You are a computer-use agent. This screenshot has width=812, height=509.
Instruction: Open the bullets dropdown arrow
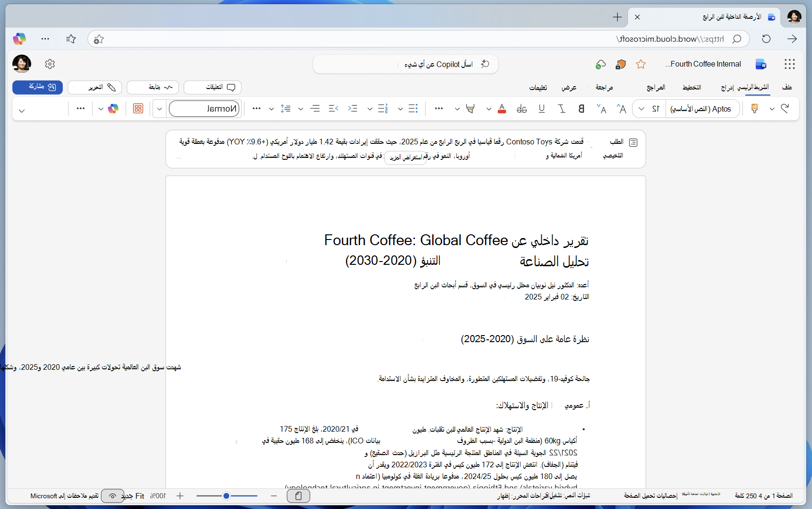[x=400, y=109]
